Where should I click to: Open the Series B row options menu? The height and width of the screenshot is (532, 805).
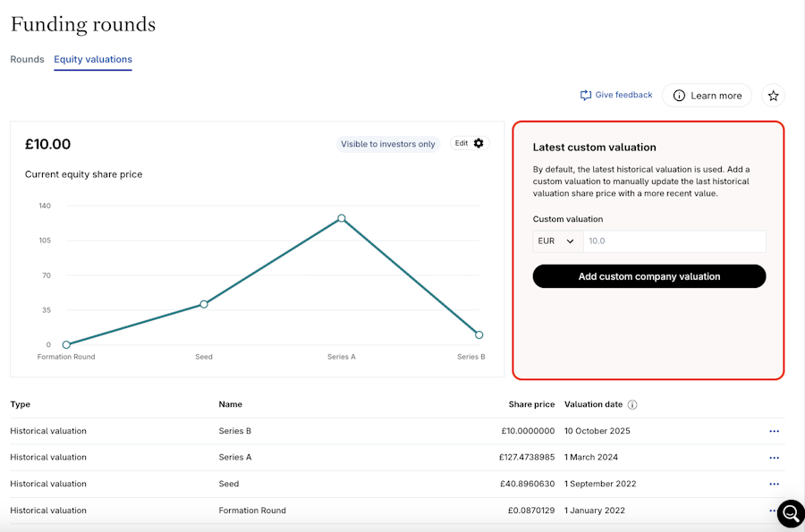(774, 431)
